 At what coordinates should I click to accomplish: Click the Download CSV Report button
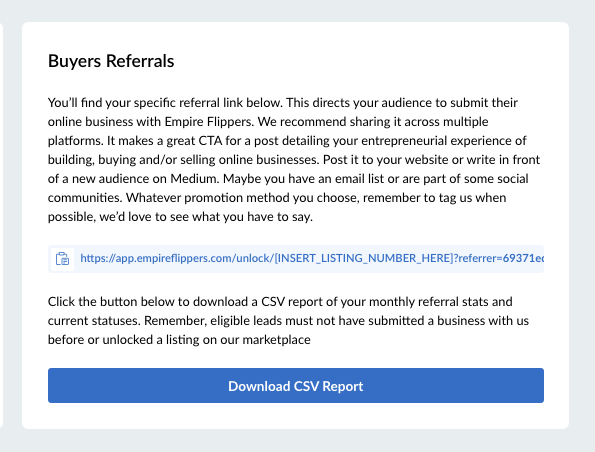pyautogui.click(x=296, y=386)
